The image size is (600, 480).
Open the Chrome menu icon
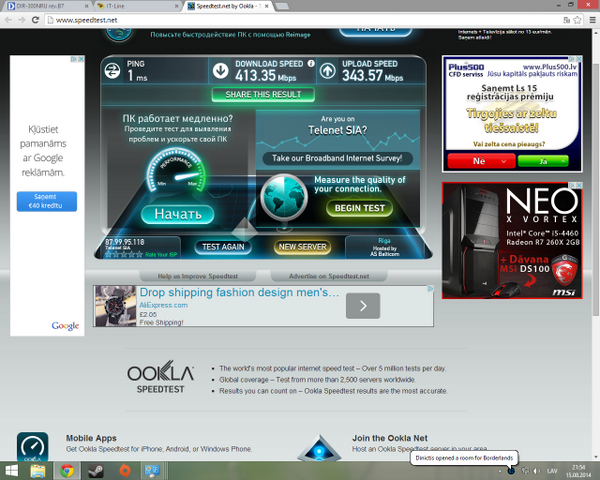coord(592,20)
